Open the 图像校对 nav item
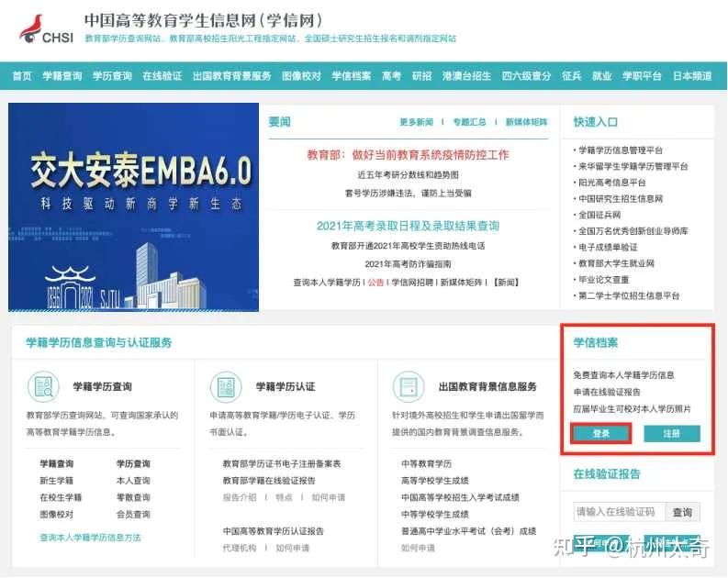 (301, 75)
